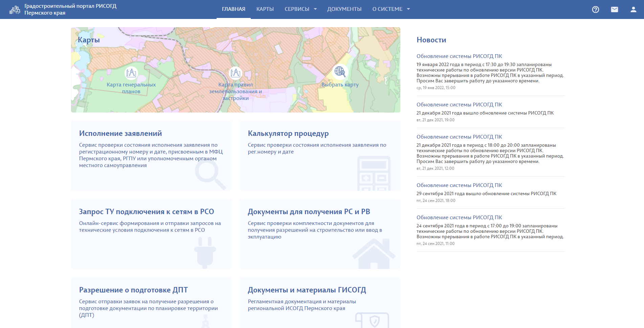
Task: Open help via question mark icon
Action: point(595,9)
